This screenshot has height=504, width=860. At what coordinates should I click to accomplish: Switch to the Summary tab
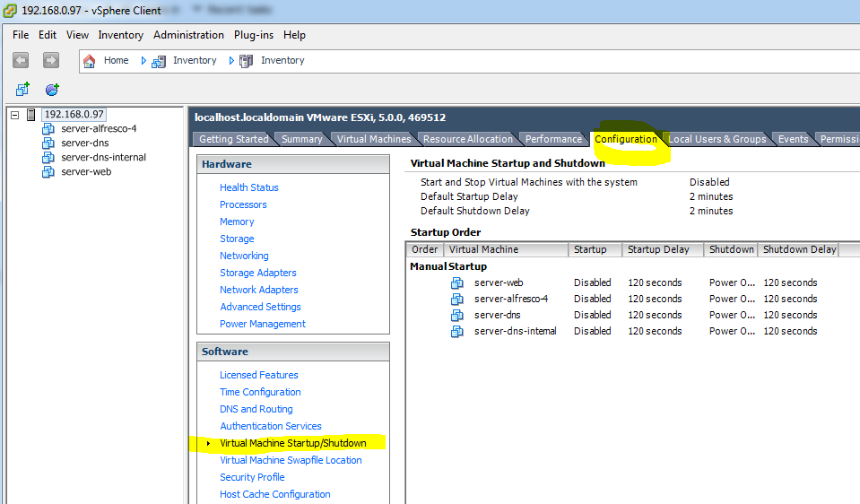pos(301,139)
